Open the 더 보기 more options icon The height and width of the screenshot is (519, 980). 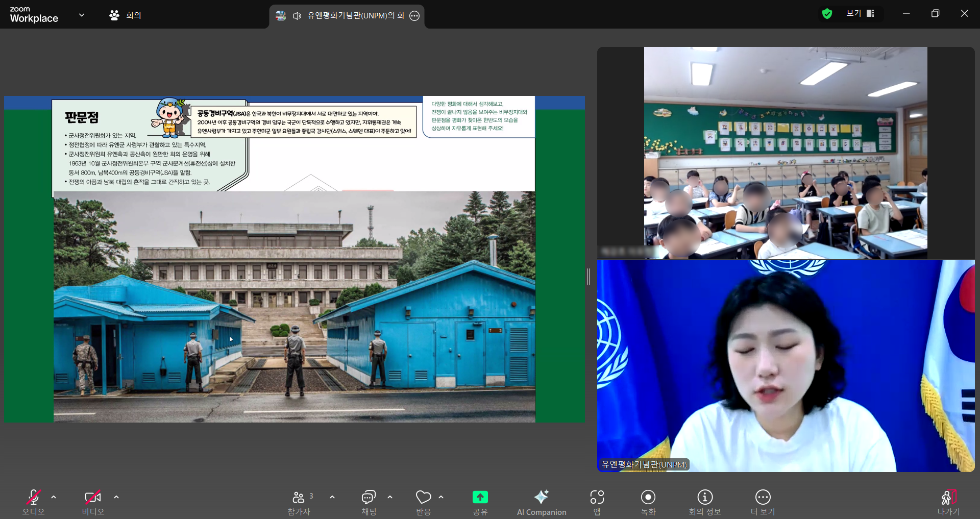point(763,498)
